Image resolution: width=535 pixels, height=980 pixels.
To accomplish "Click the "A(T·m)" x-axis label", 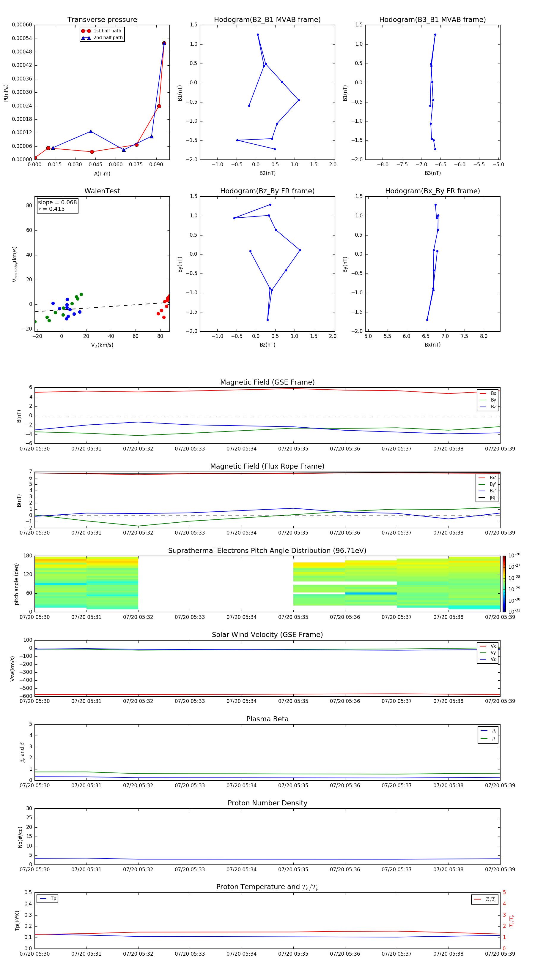I will 102,173.
